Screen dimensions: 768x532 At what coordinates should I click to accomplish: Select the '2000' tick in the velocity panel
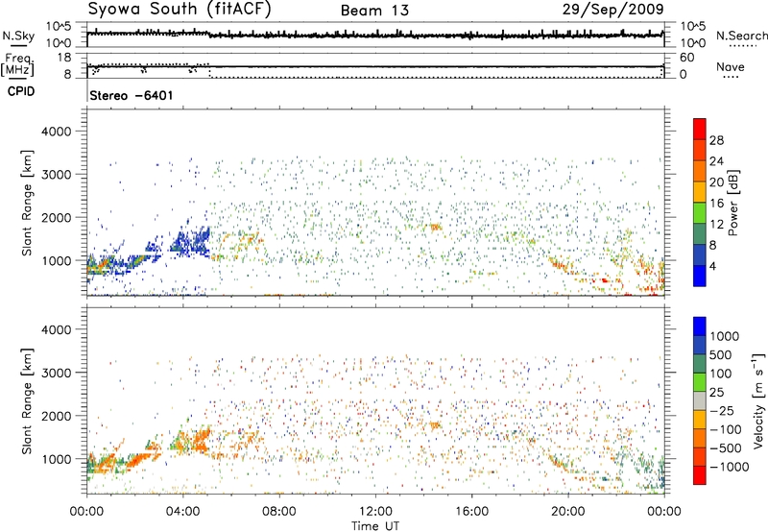coord(56,416)
